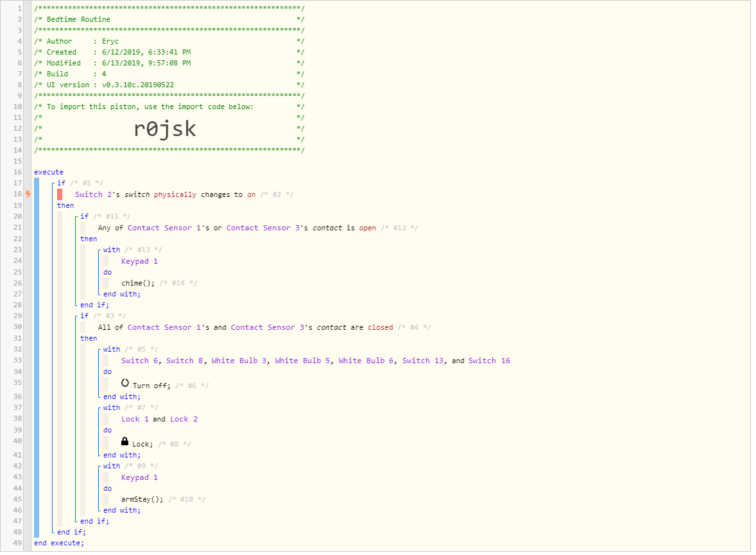This screenshot has width=756, height=555.
Task: Click Contact Sensor 1 in the closed condition
Action: (164, 327)
